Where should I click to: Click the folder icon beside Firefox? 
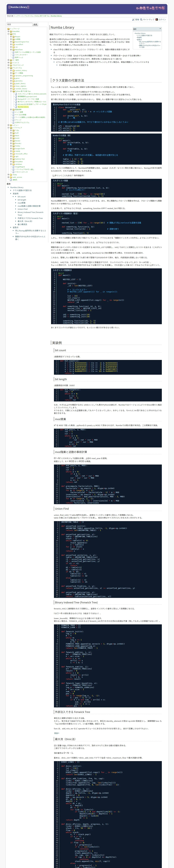(x=13, y=146)
